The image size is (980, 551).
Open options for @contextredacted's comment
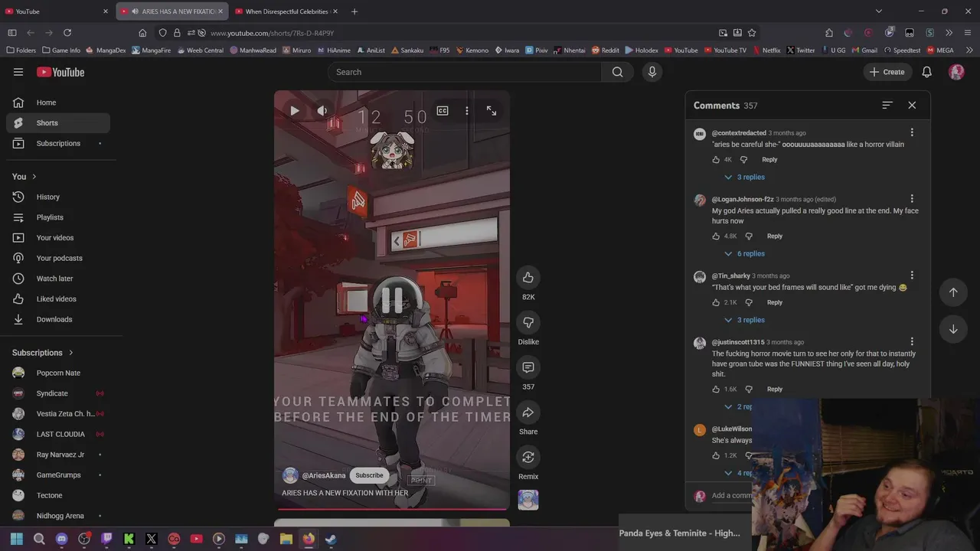(912, 132)
